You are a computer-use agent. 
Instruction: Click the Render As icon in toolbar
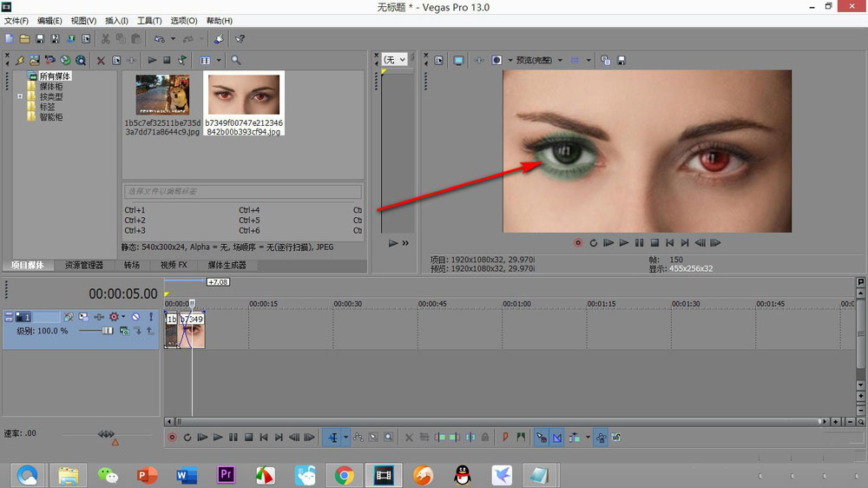(x=71, y=39)
